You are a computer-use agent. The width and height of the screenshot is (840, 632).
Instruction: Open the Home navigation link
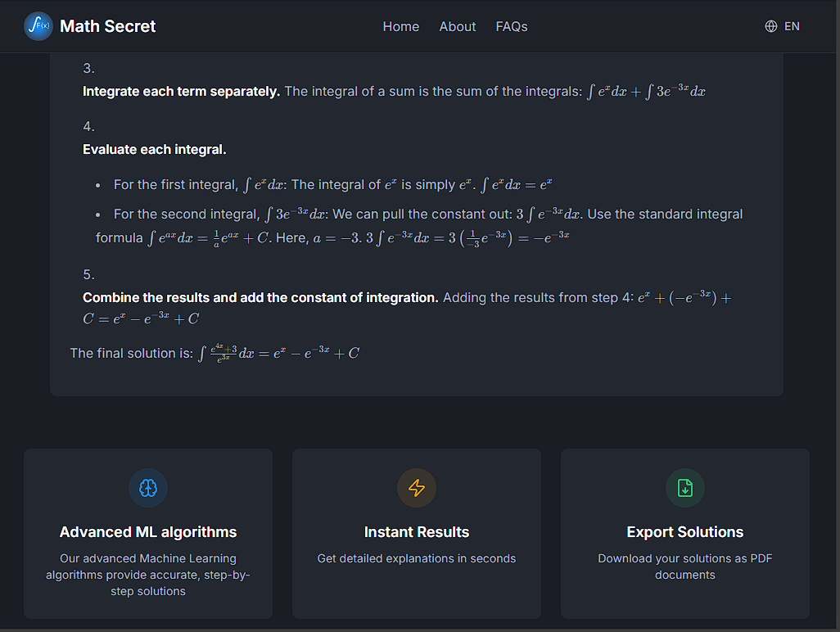(x=400, y=26)
